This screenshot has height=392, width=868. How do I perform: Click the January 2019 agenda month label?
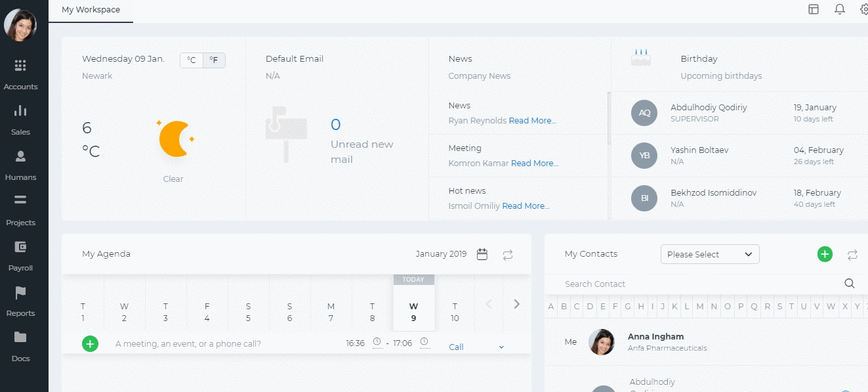(441, 254)
